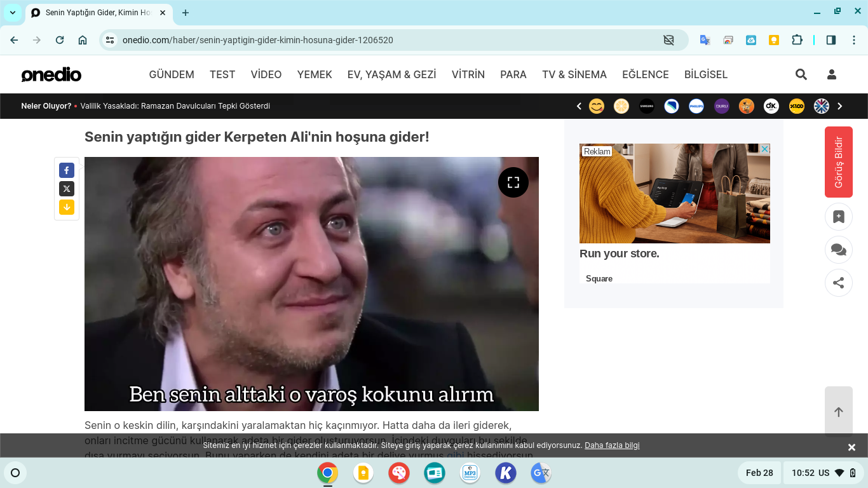The width and height of the screenshot is (868, 488).
Task: Open the Daha fazla bilgi cookie link
Action: coord(612,445)
